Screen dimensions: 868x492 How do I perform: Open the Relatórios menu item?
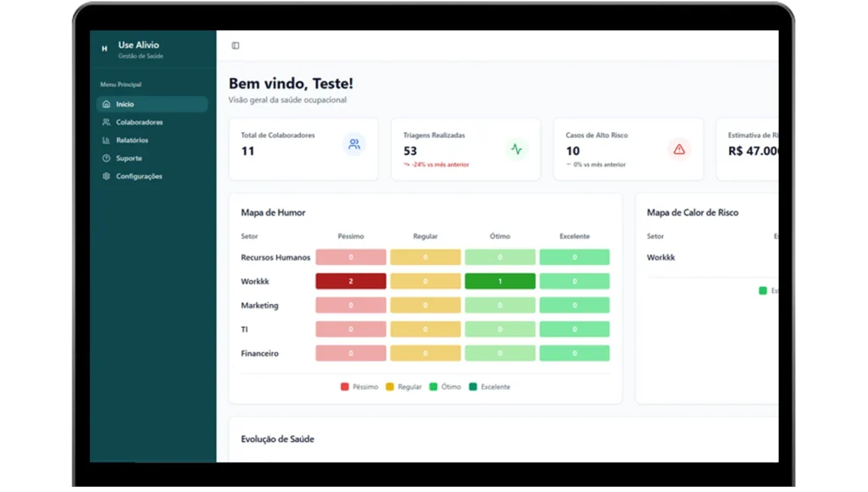(132, 141)
